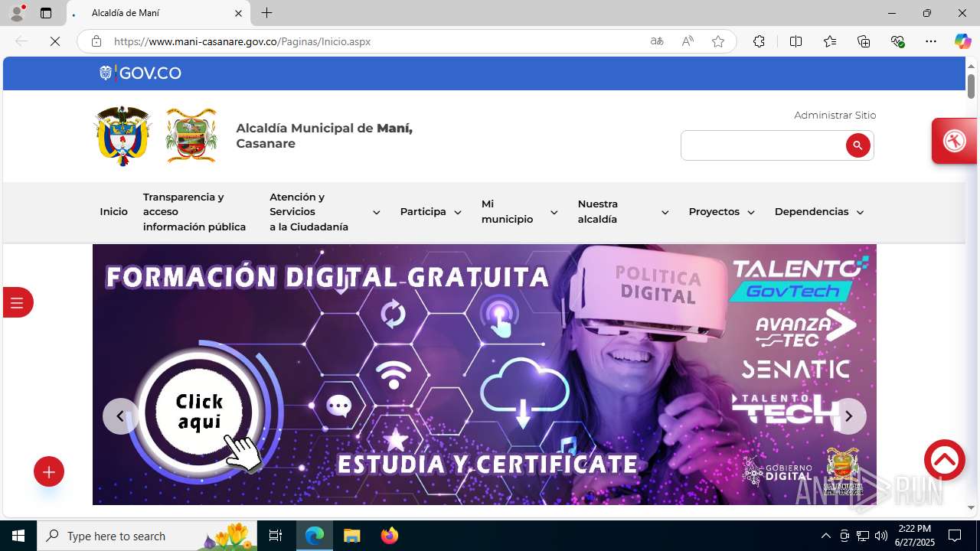
Task: Click the Formación Digital Gratuita banner
Action: (x=484, y=374)
